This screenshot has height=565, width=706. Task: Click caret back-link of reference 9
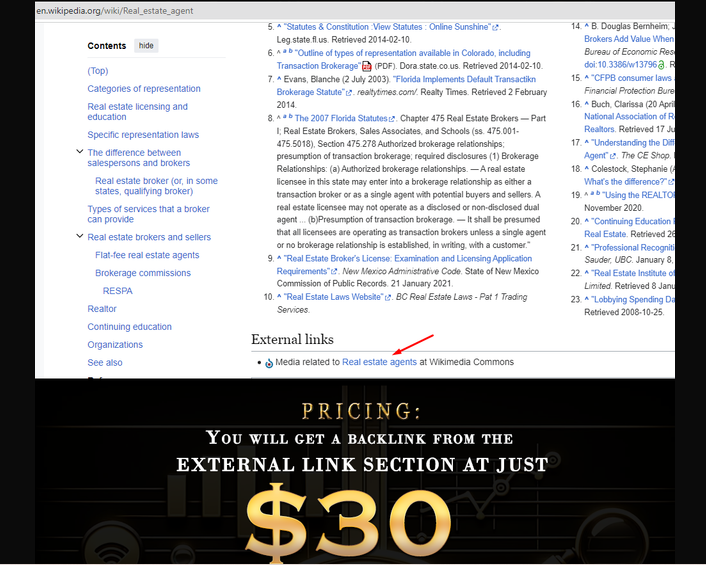click(x=279, y=258)
